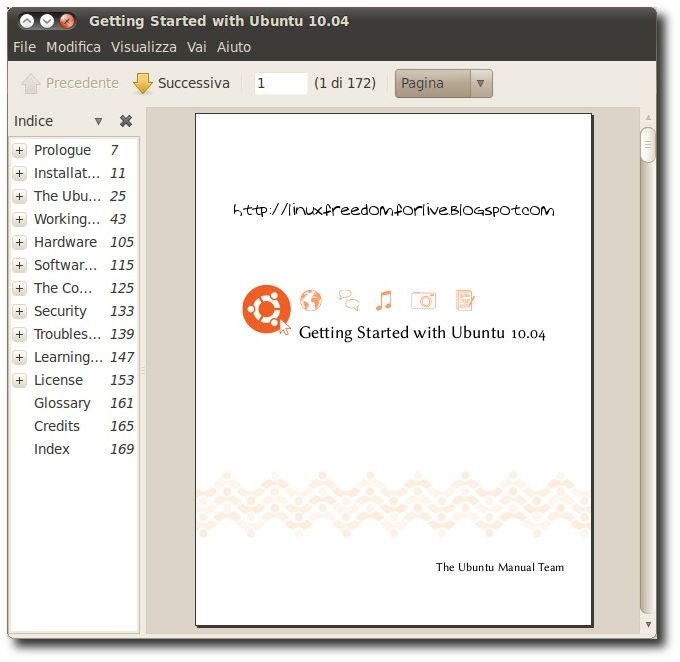Click the globe icon on the cover page

pyautogui.click(x=311, y=300)
